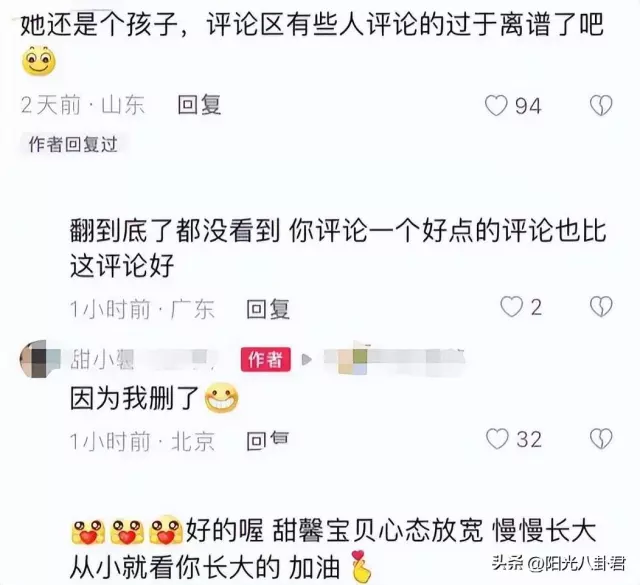Open the author's blurred avatar
The width and height of the screenshot is (640, 585).
tap(39, 359)
